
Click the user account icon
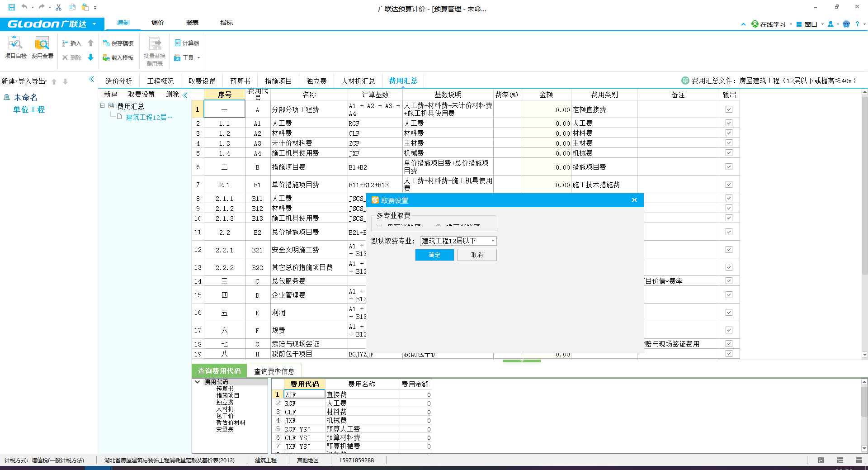coord(830,24)
